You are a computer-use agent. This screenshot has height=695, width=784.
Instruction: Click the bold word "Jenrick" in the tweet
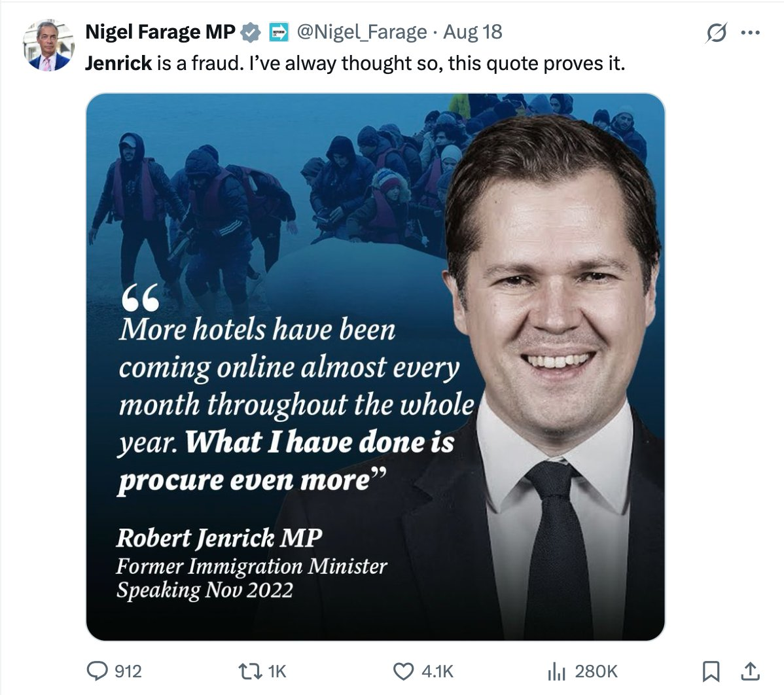point(118,63)
